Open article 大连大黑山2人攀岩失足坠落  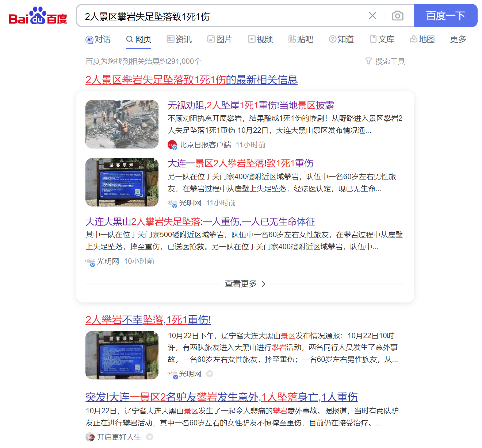point(200,222)
